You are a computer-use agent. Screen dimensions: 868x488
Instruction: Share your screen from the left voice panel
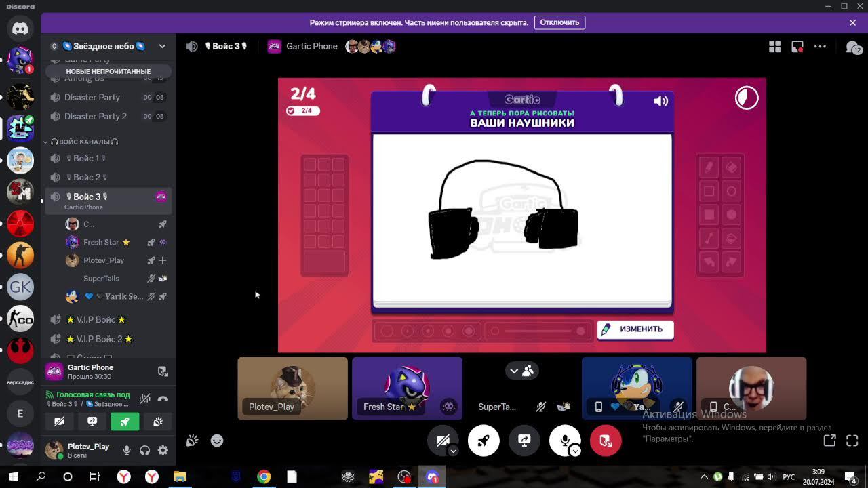tap(92, 422)
